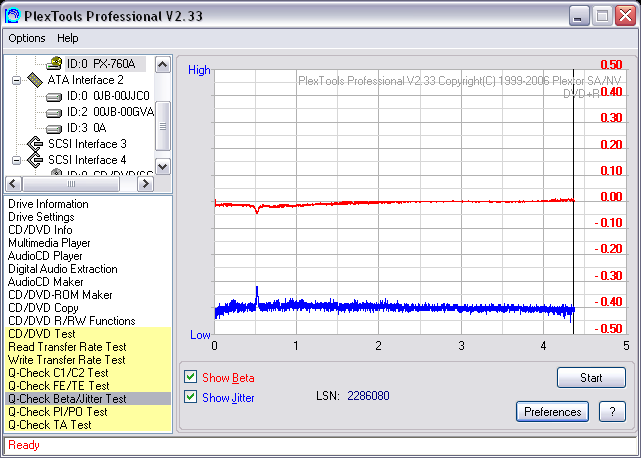Click the hard disk icon beside 00JB-00GVA
The width and height of the screenshot is (641, 458).
click(54, 113)
